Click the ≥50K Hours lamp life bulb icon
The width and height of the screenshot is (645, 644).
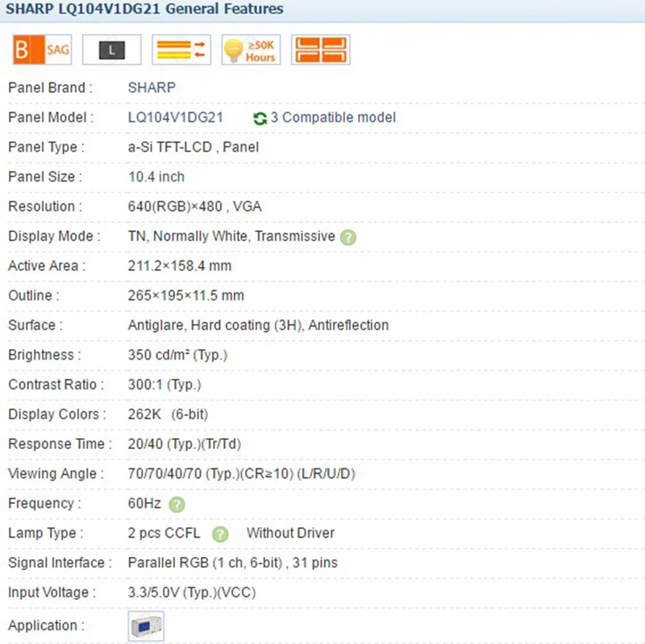(251, 50)
